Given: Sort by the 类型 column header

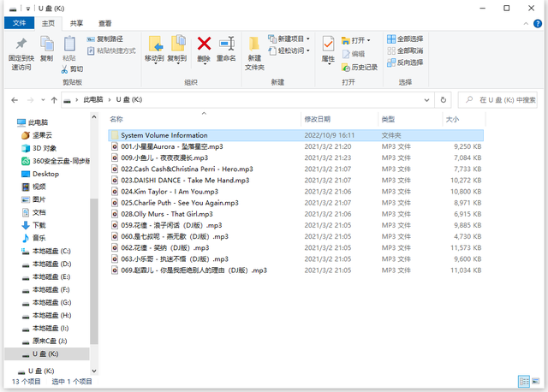Looking at the screenshot, I should coord(410,119).
